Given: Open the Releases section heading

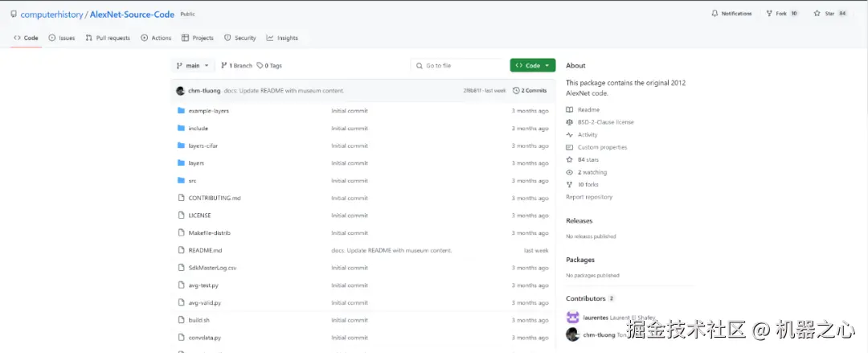Looking at the screenshot, I should tap(579, 220).
